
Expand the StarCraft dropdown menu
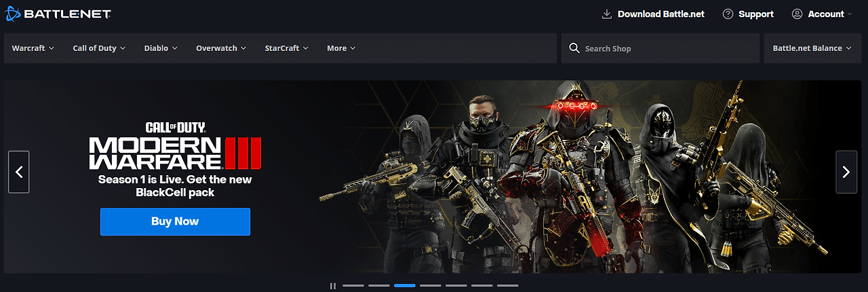point(287,48)
